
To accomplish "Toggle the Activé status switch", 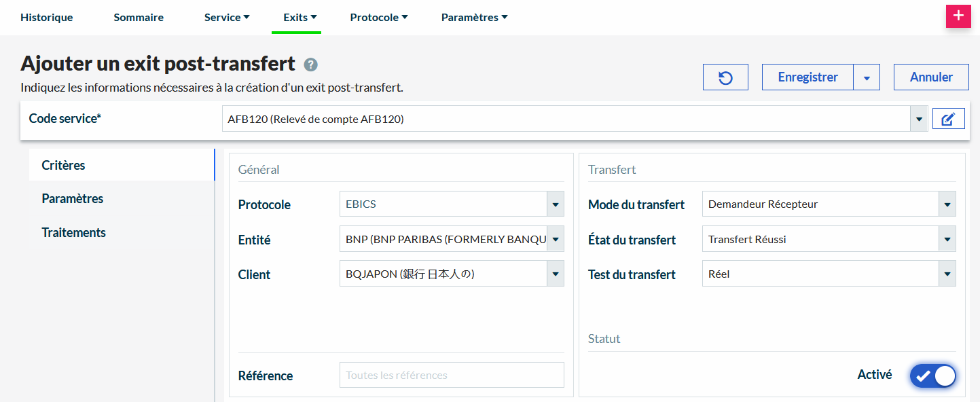I will pos(932,375).
